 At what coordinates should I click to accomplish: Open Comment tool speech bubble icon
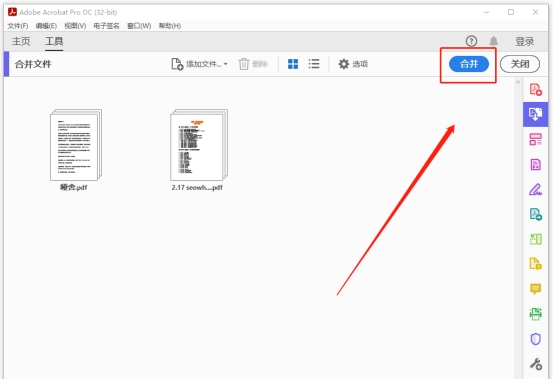pyautogui.click(x=536, y=289)
